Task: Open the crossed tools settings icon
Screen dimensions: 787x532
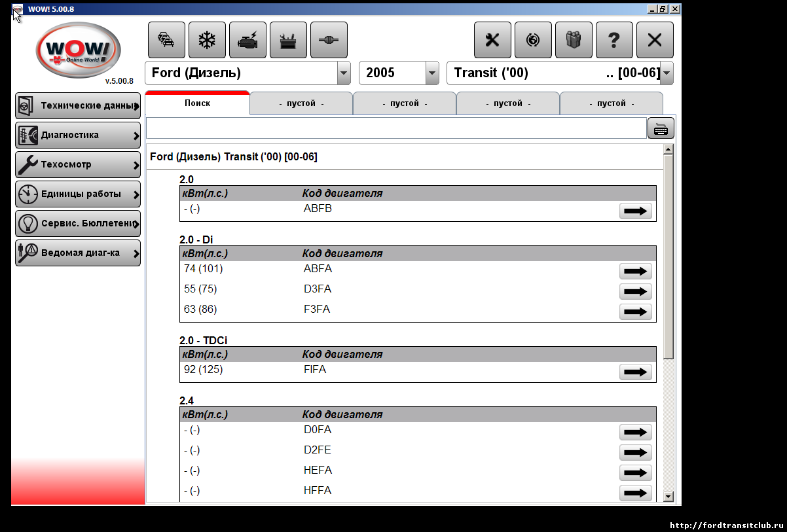Action: [x=492, y=40]
